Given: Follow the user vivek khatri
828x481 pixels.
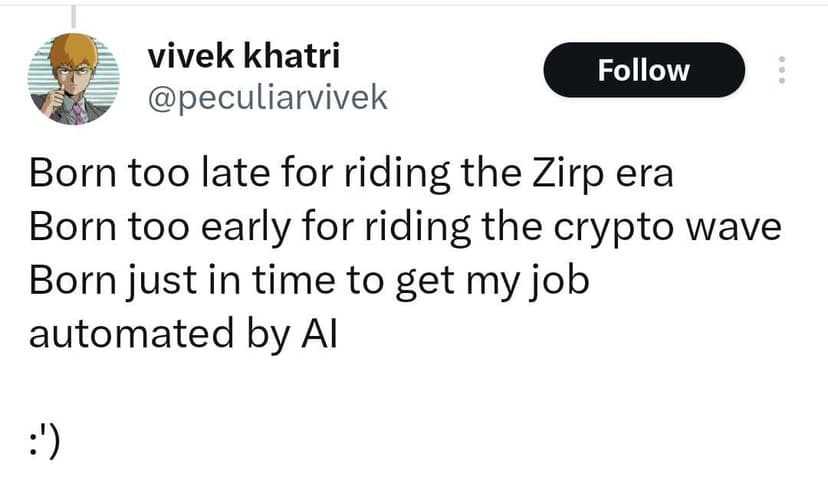Looking at the screenshot, I should [x=643, y=70].
